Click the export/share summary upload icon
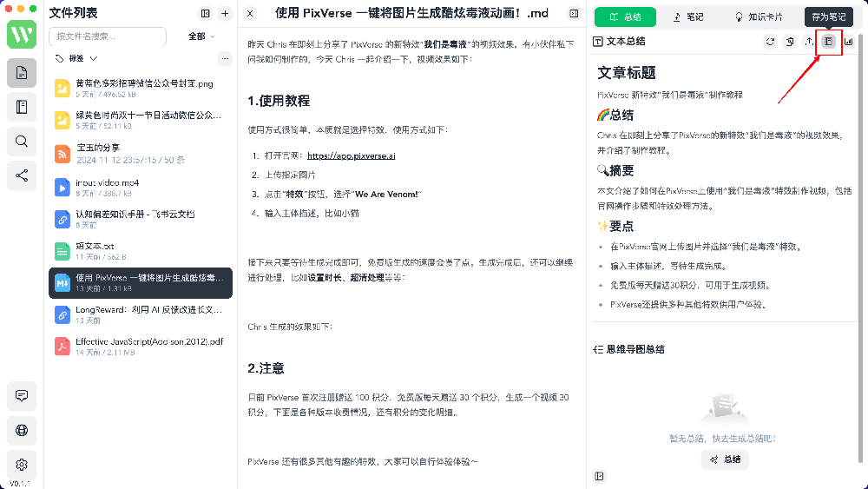Image resolution: width=868 pixels, height=489 pixels. pos(809,42)
